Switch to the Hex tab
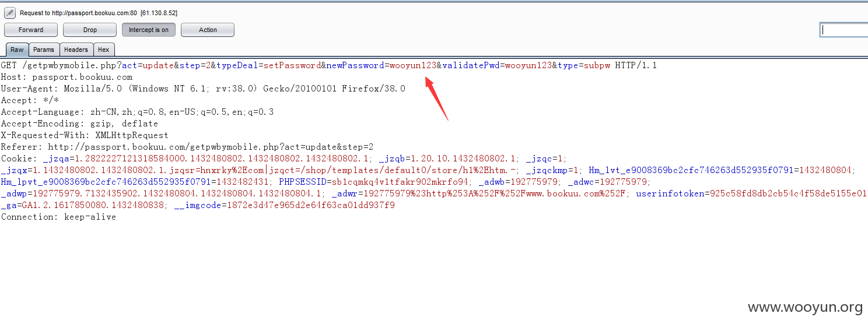 point(103,50)
